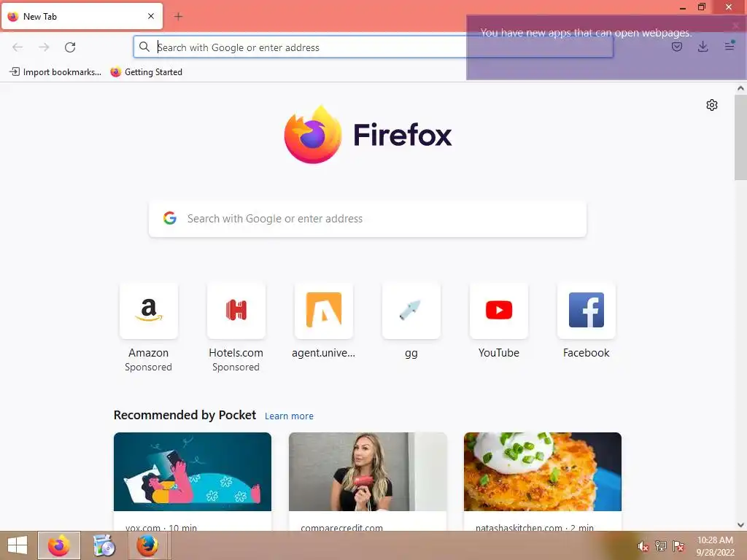Focus the address bar field
This screenshot has height=560, width=747.
(373, 47)
